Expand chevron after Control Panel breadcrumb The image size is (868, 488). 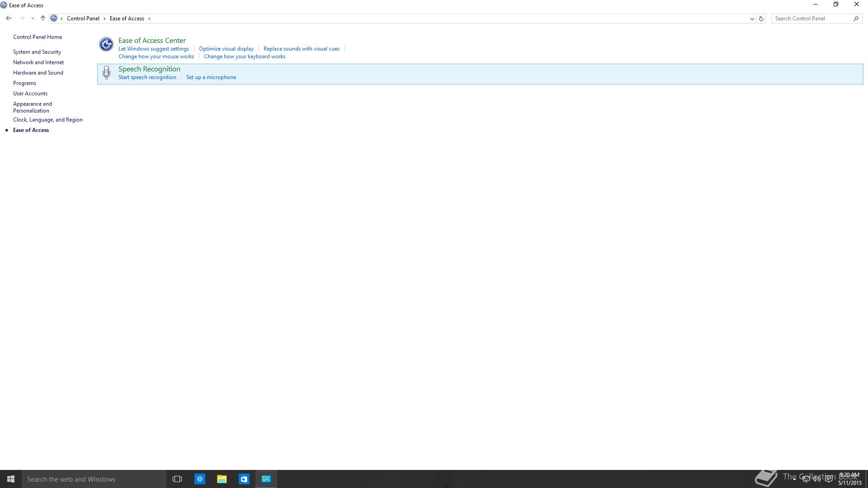[104, 19]
